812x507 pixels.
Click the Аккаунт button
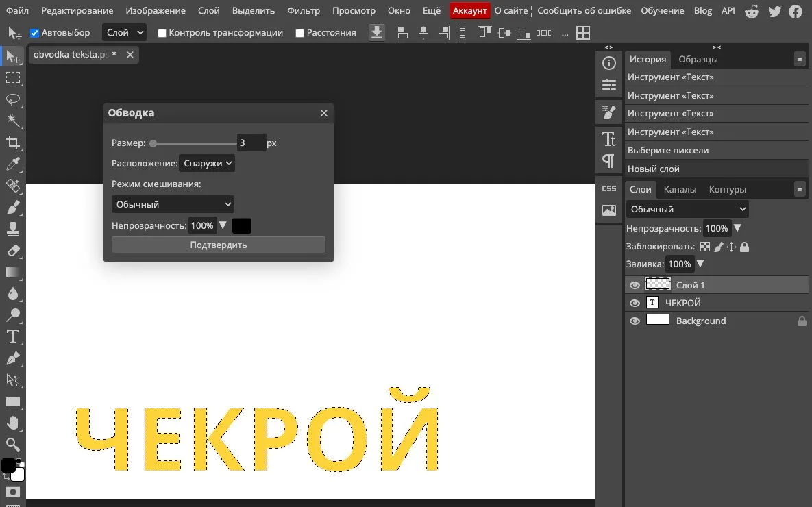[469, 10]
